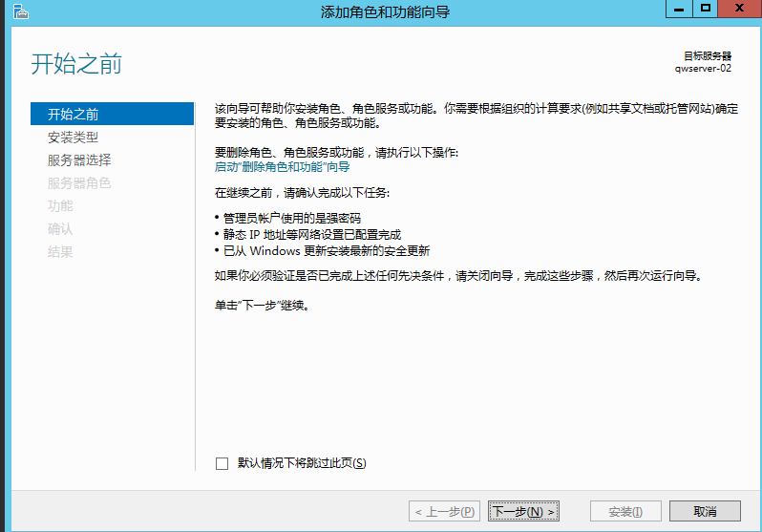Open the 启动"删除角色和功能"向导 link
762x532 pixels.
(283, 167)
